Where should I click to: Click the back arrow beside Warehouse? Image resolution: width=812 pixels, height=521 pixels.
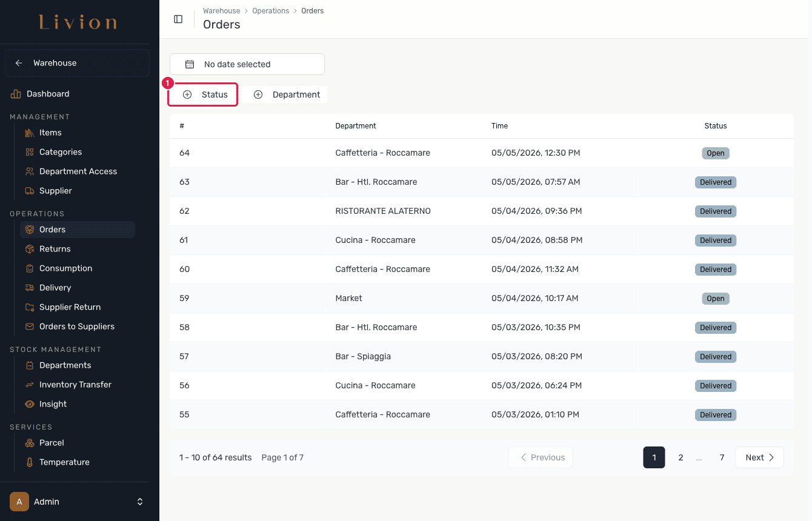pos(19,63)
